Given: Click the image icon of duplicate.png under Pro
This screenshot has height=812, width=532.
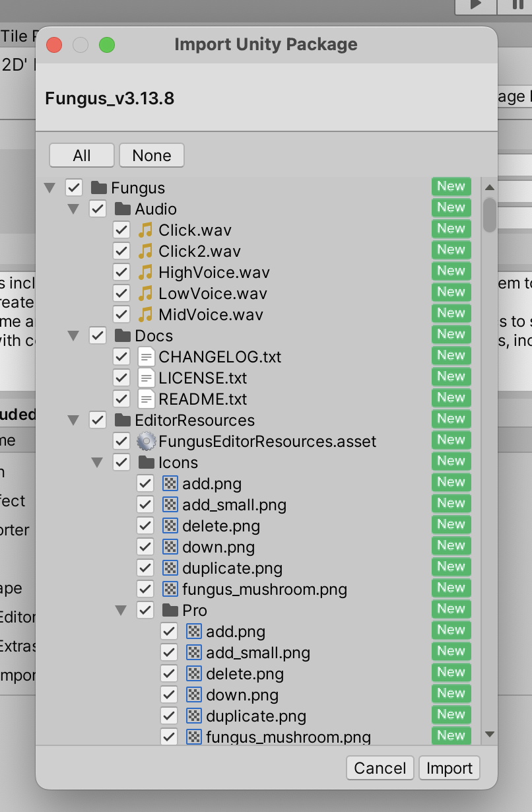Looking at the screenshot, I should coord(193,716).
